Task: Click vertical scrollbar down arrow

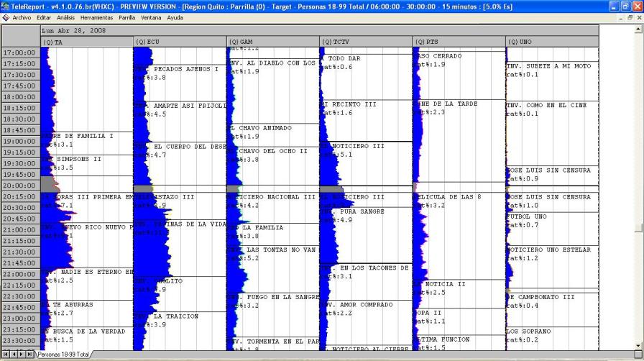Action: pos(639,346)
